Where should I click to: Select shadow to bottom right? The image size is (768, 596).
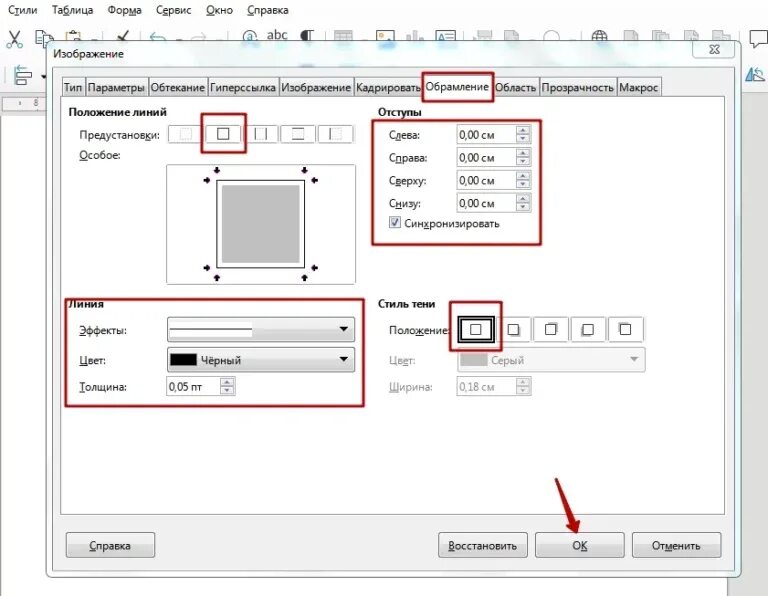(x=513, y=329)
